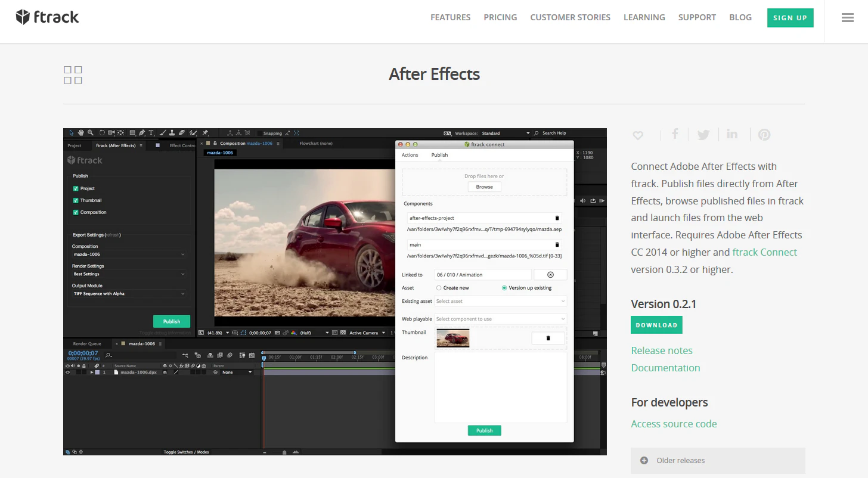The height and width of the screenshot is (478, 868).
Task: Remove the thumbnail using its trash button
Action: 548,338
